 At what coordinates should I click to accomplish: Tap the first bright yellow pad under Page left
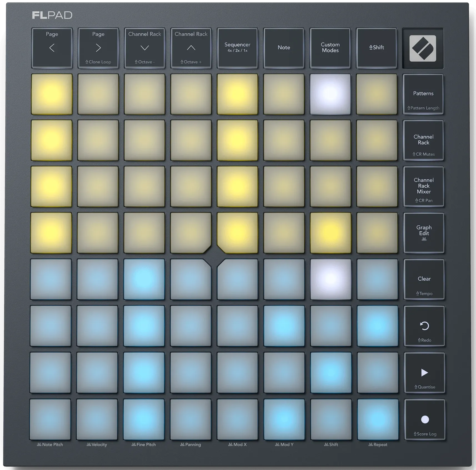(52, 94)
